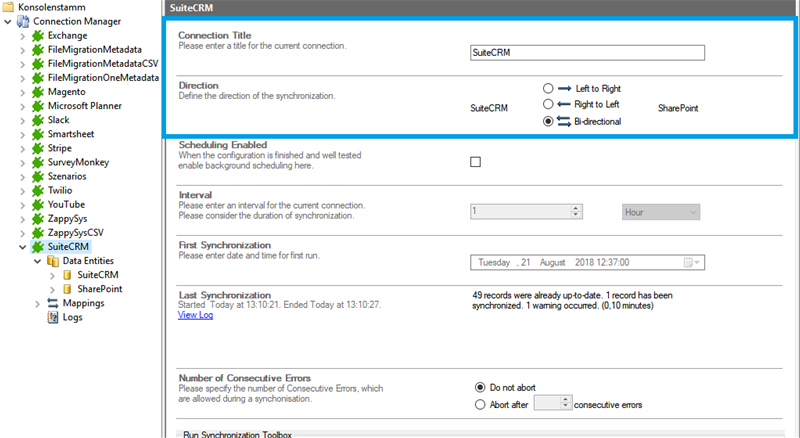
Task: Choose the Right to Left radio button
Action: (548, 104)
